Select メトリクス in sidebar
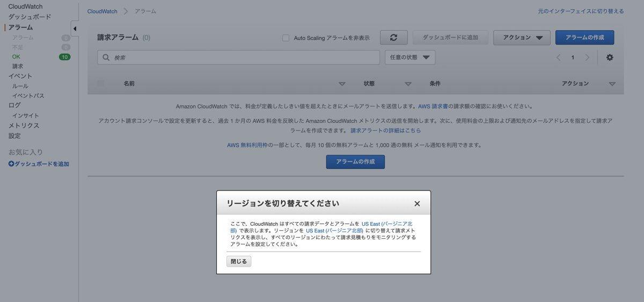The image size is (644, 302). (x=24, y=126)
